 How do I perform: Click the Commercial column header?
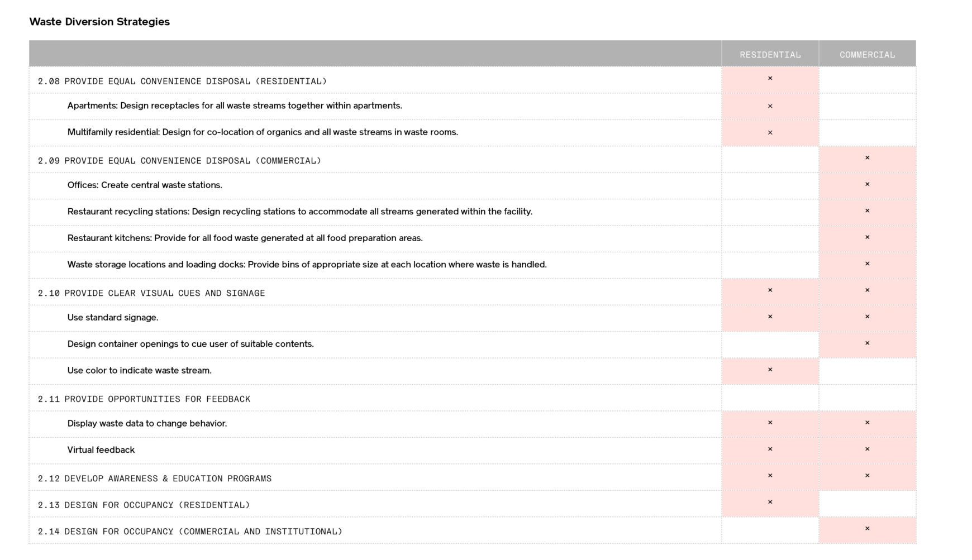tap(867, 55)
